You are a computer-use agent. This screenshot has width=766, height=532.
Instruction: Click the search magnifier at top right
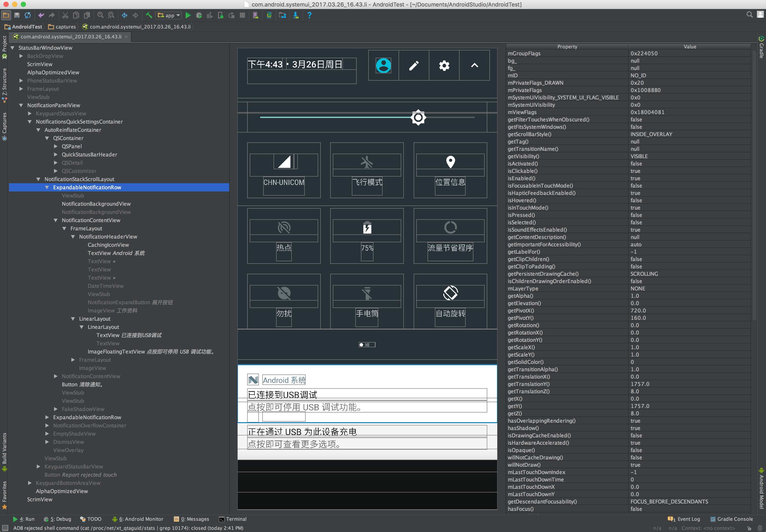point(749,15)
